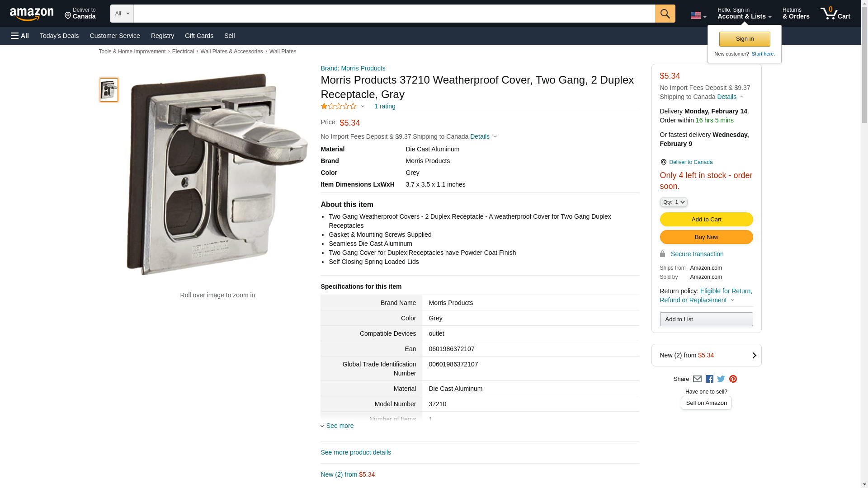Open the Qty quantity dropdown
Image resolution: width=868 pixels, height=488 pixels.
(673, 202)
